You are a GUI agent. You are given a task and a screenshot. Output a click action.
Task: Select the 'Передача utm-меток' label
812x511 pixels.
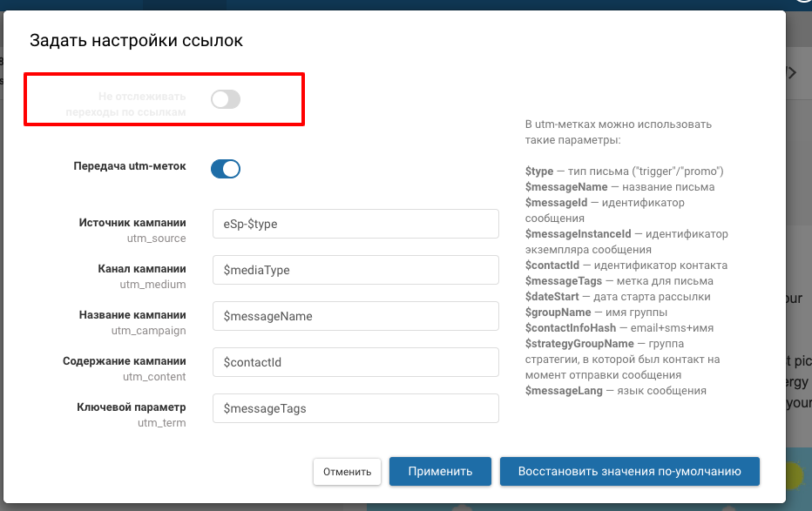pyautogui.click(x=130, y=166)
